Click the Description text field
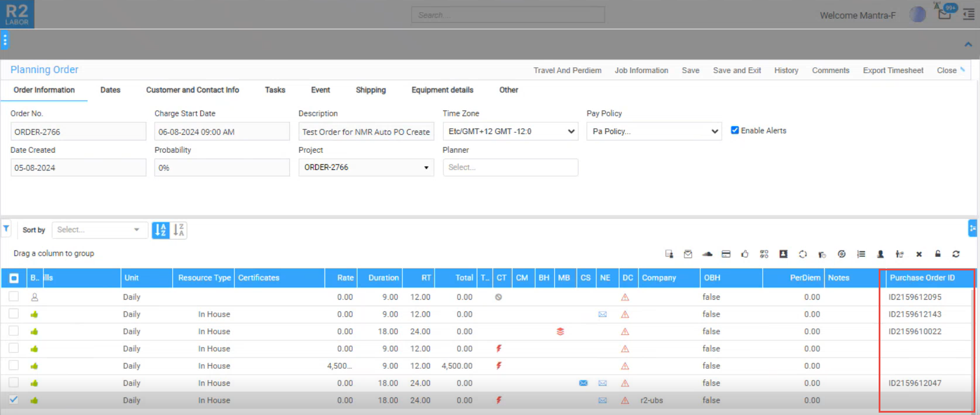Screen dimensions: 980x415 tap(366, 132)
